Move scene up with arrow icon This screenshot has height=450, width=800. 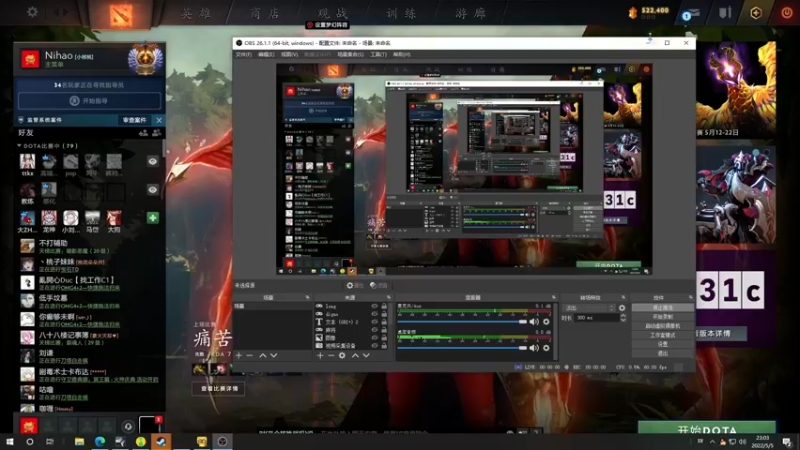point(263,355)
